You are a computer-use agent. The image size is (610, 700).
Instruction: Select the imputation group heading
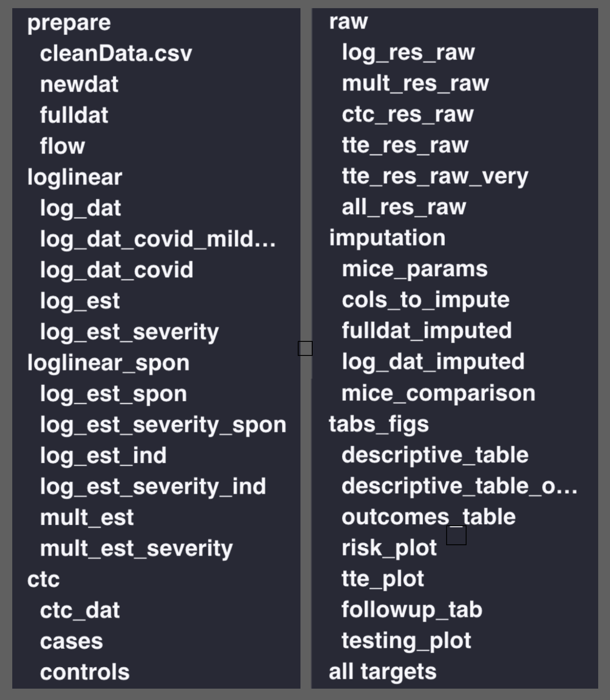click(387, 238)
